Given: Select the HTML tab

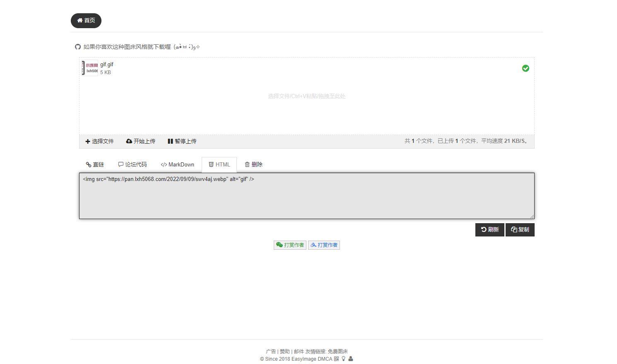Looking at the screenshot, I should coord(219,164).
